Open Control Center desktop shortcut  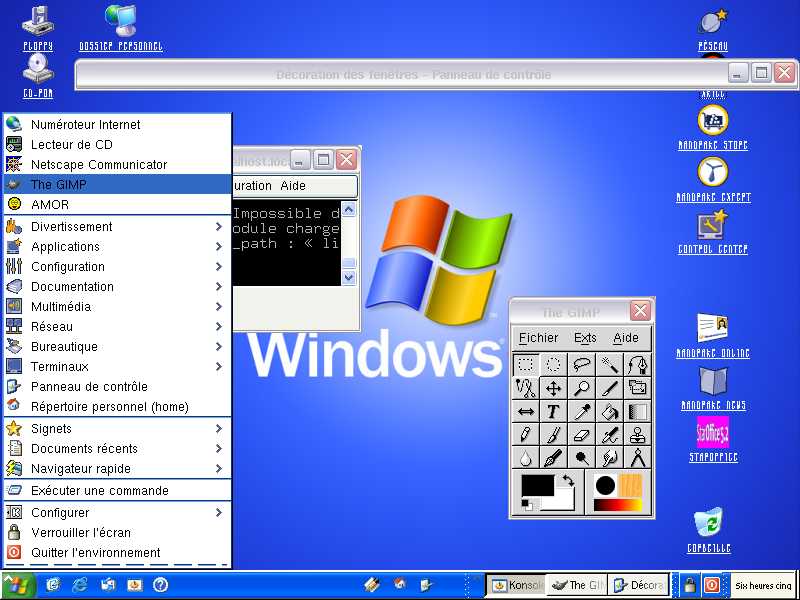[x=713, y=233]
